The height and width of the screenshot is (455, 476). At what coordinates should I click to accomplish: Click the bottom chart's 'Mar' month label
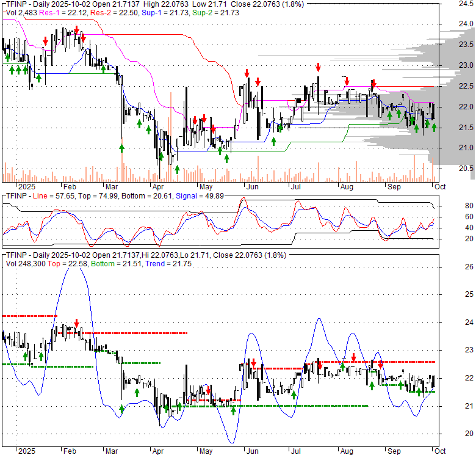click(x=112, y=451)
